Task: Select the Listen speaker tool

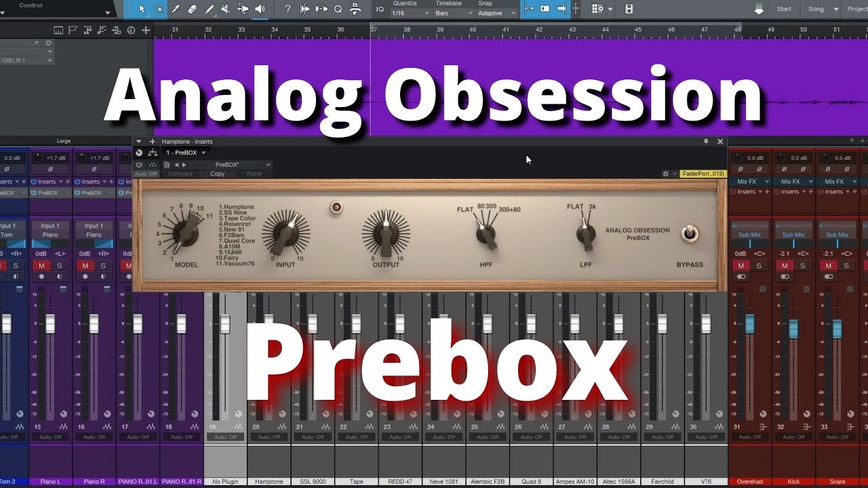Action: click(x=259, y=9)
